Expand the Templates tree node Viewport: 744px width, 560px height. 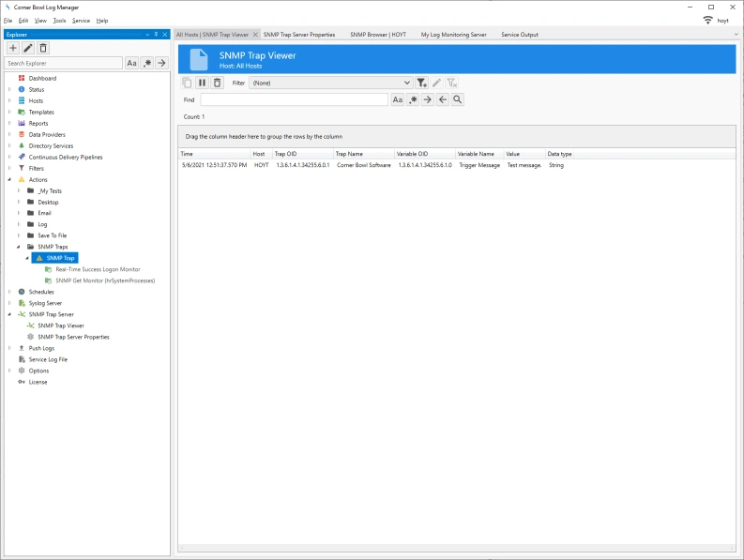tap(9, 112)
